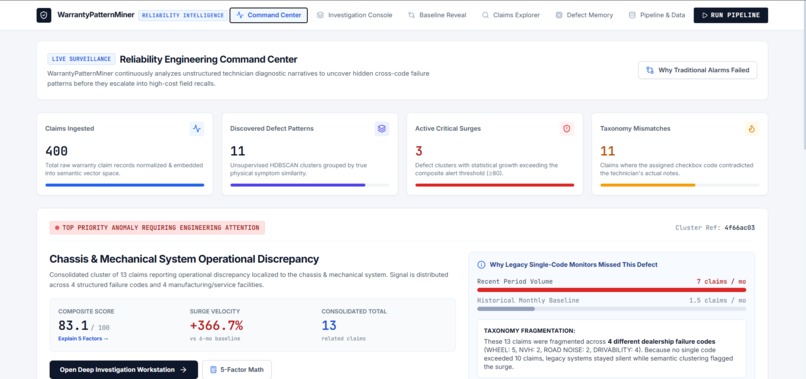The width and height of the screenshot is (806, 379).
Task: Click the Active Critical Surges red progress bar
Action: coord(494,185)
